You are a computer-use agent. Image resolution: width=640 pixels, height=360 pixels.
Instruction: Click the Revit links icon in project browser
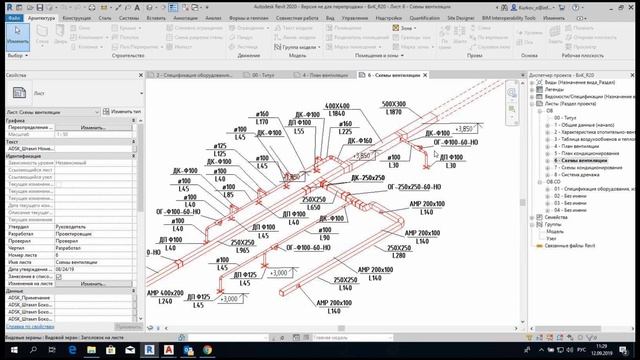click(x=539, y=246)
